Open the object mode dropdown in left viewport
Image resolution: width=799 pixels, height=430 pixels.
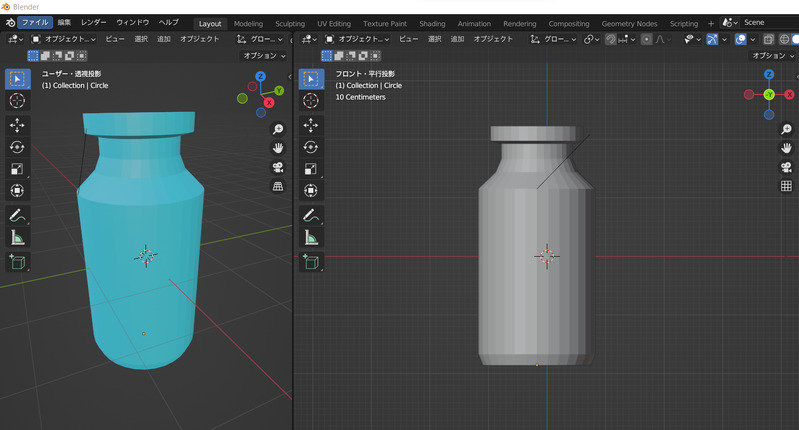[x=64, y=39]
